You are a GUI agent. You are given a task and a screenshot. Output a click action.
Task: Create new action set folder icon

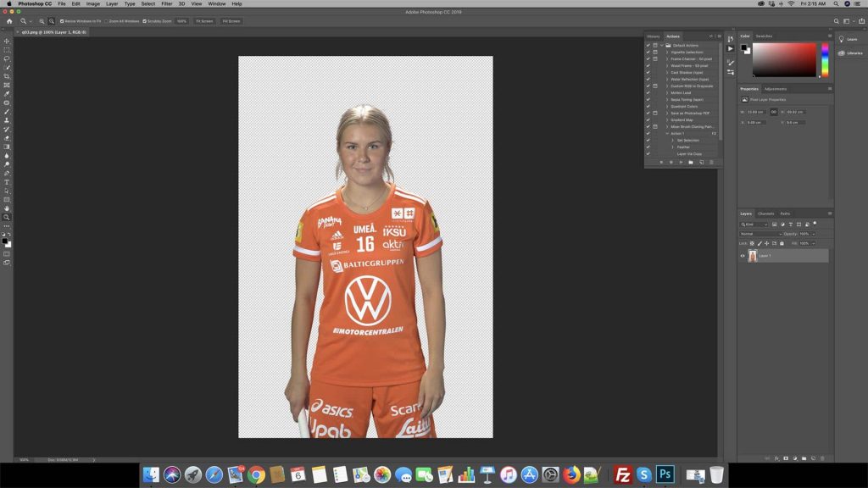[691, 162]
